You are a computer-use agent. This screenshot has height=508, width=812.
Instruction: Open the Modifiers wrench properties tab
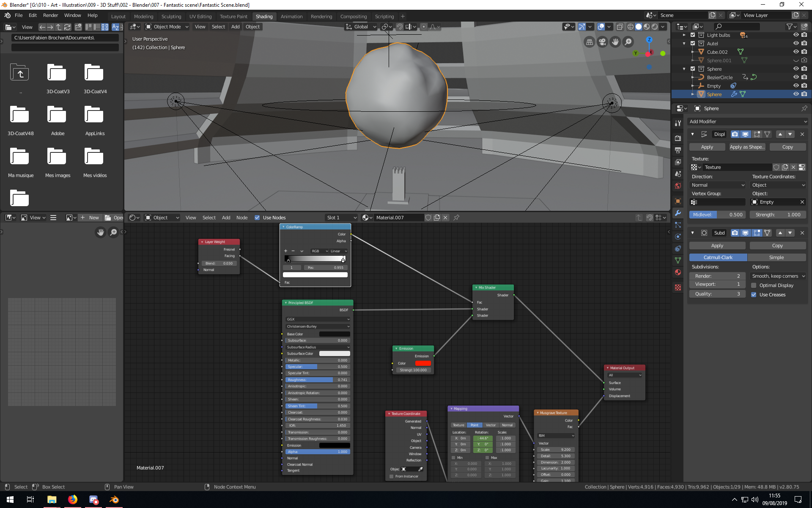pyautogui.click(x=678, y=213)
